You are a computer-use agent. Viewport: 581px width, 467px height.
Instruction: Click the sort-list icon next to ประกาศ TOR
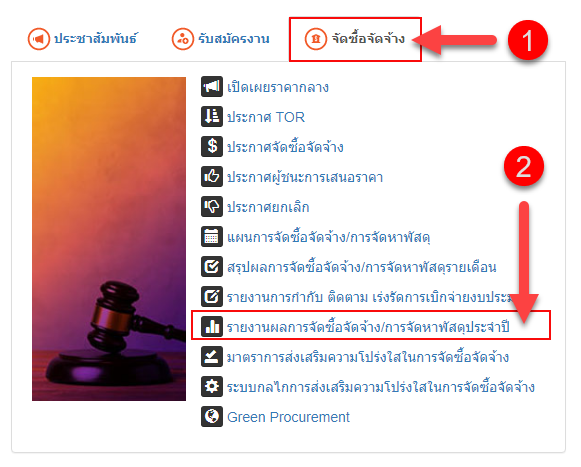212,117
